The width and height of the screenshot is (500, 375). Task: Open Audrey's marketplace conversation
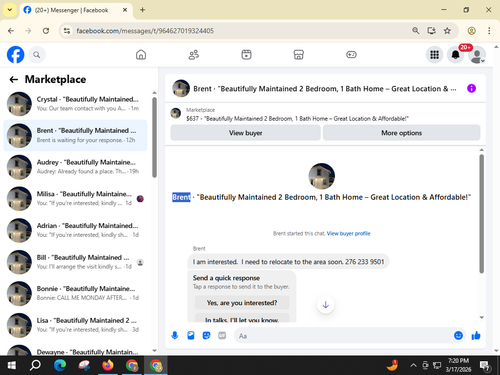click(76, 167)
